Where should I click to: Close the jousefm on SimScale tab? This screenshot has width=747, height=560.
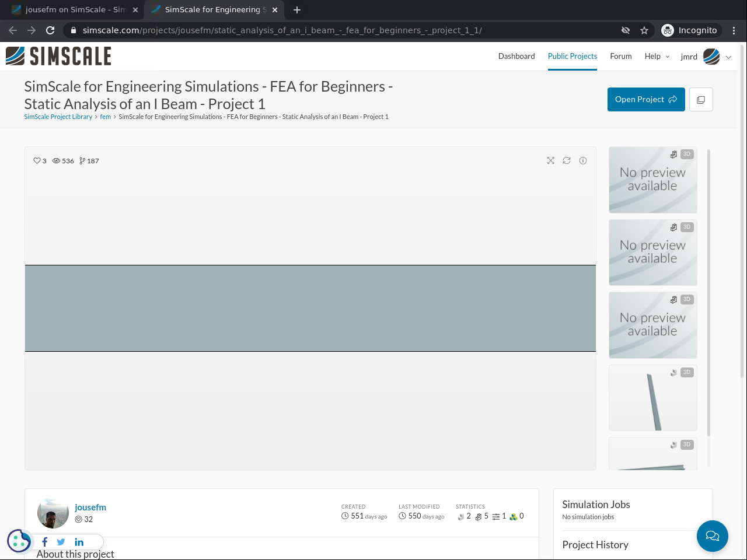135,10
